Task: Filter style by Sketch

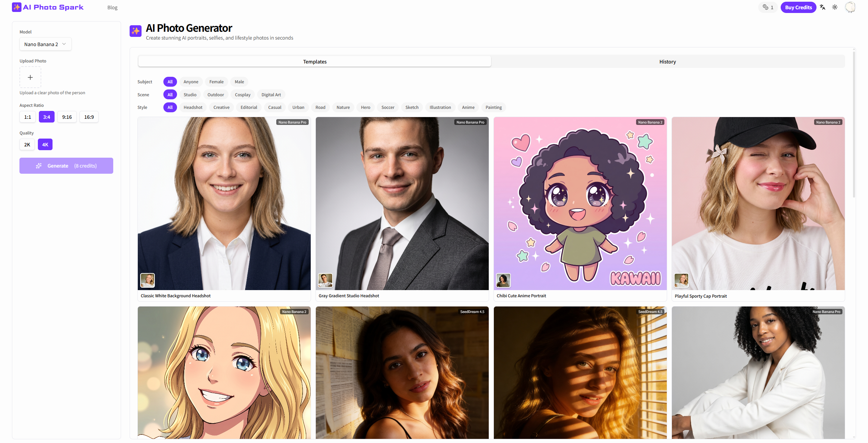Action: [412, 108]
